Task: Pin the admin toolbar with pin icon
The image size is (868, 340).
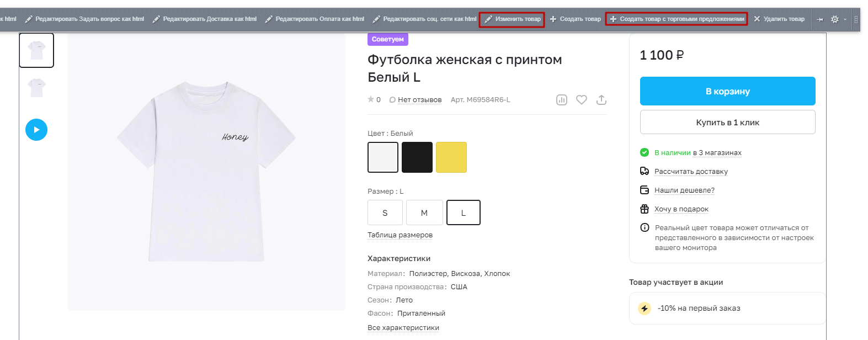Action: [x=820, y=19]
